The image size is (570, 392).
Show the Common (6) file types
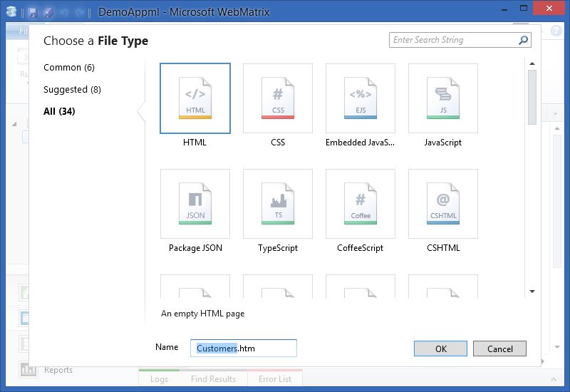[69, 68]
